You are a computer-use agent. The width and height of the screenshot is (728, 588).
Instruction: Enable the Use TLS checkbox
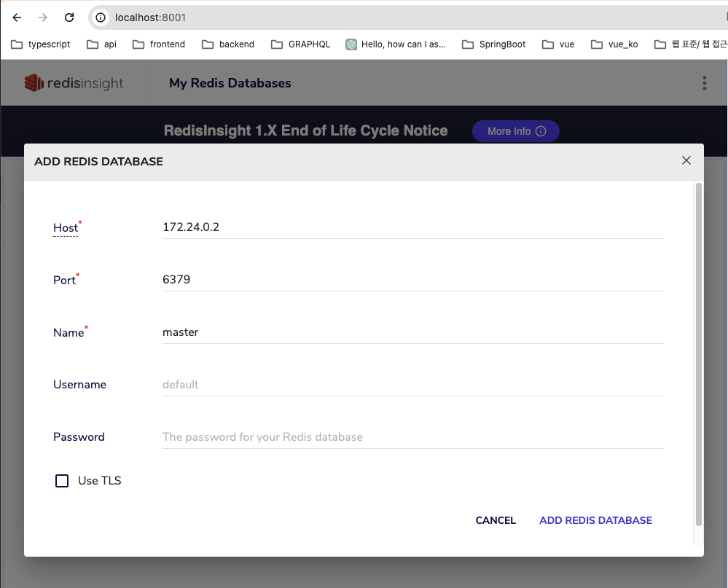[x=62, y=480]
